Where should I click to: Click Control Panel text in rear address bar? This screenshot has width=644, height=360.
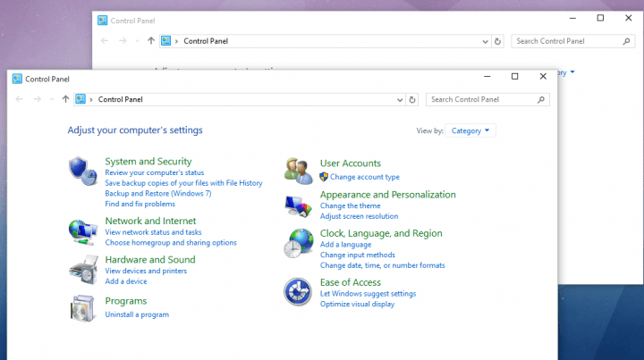[206, 41]
